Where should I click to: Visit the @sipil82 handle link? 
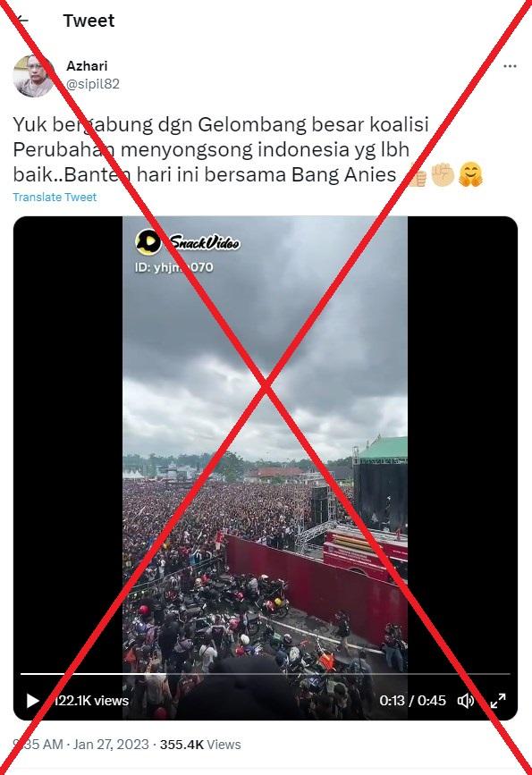(93, 84)
